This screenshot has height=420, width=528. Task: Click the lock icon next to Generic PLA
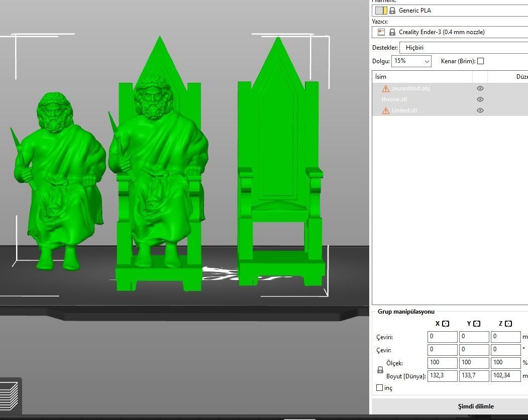(392, 11)
